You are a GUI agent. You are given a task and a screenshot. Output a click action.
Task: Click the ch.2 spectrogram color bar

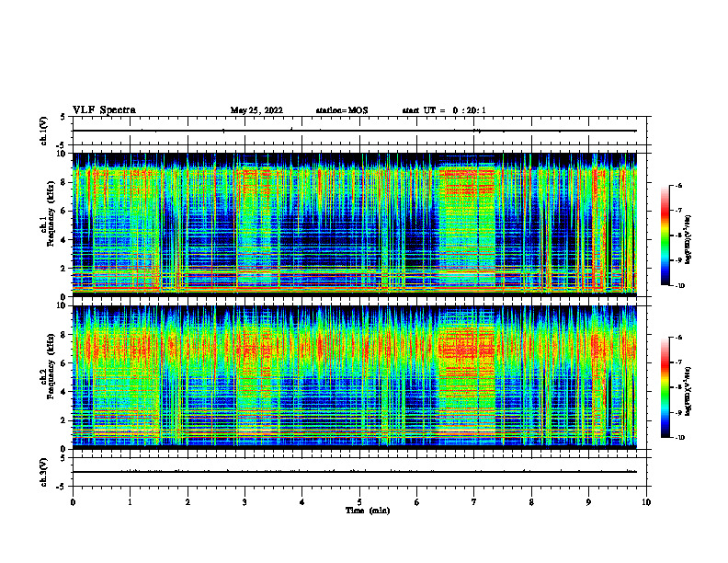coord(665,387)
